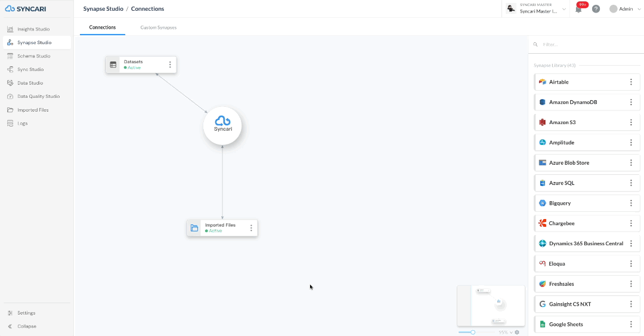The image size is (644, 336).
Task: Click the Amplitude synapse icon
Action: click(x=543, y=142)
